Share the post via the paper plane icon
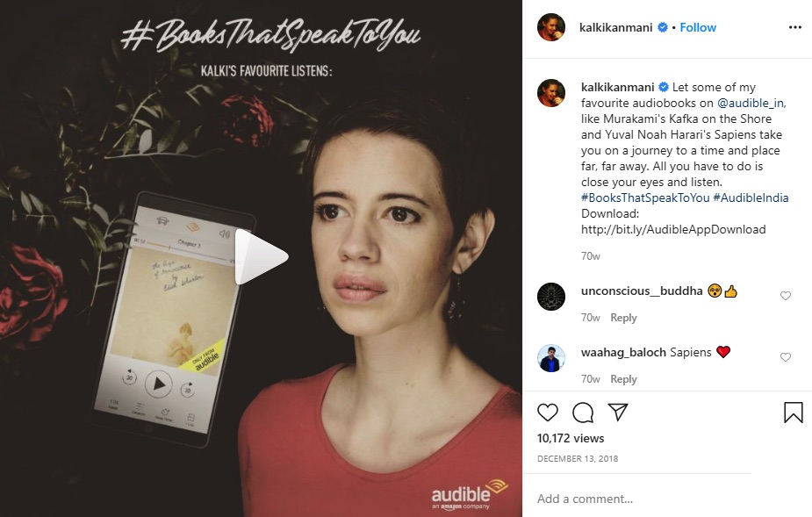Image resolution: width=812 pixels, height=517 pixels. coord(618,412)
